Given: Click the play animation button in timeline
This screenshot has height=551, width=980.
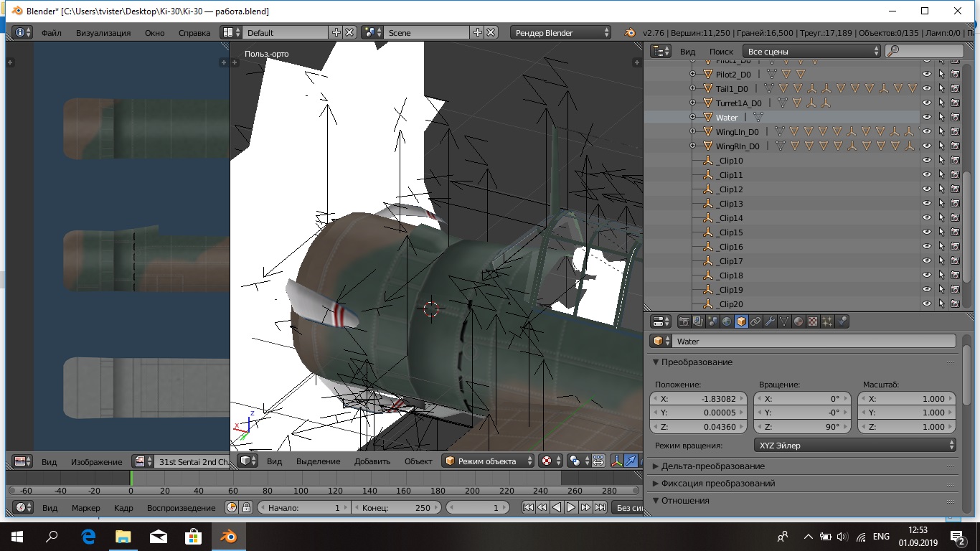Looking at the screenshot, I should [x=571, y=507].
